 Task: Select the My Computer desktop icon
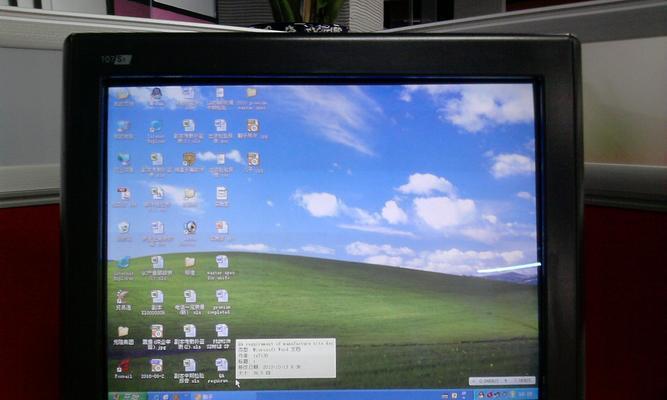click(x=123, y=130)
